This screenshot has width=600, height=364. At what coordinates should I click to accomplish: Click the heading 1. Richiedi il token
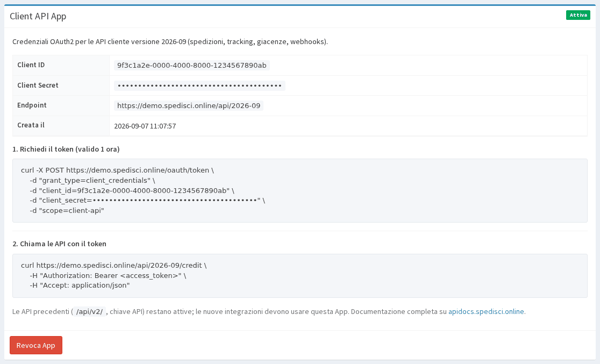[x=66, y=149]
